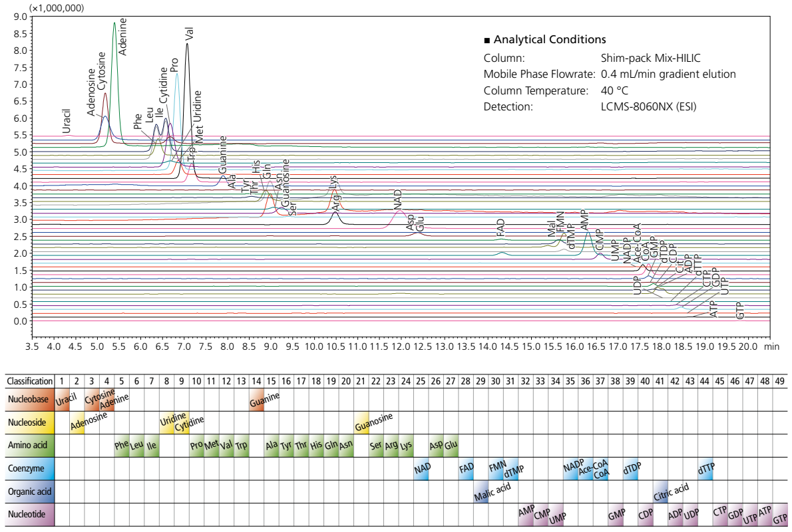792x532 pixels.
Task: Click the Classification table header cell
Action: coord(29,381)
